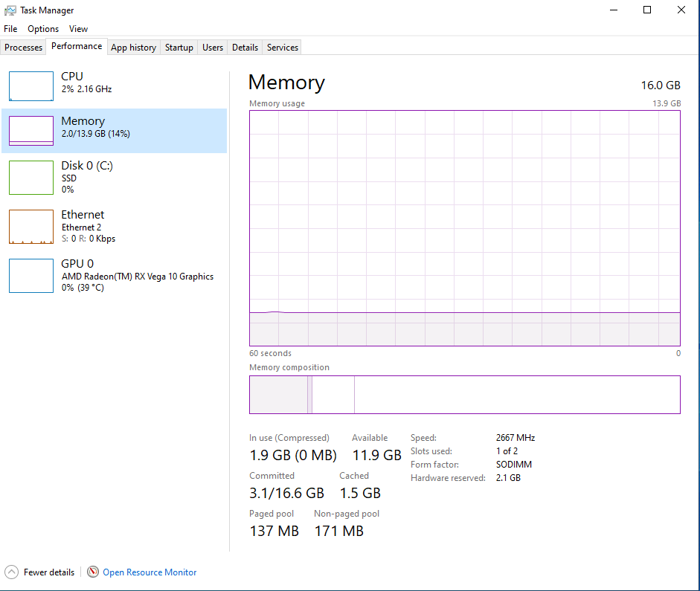Select the Memory mini graph thumbnail
Image resolution: width=700 pixels, height=591 pixels.
pos(31,131)
